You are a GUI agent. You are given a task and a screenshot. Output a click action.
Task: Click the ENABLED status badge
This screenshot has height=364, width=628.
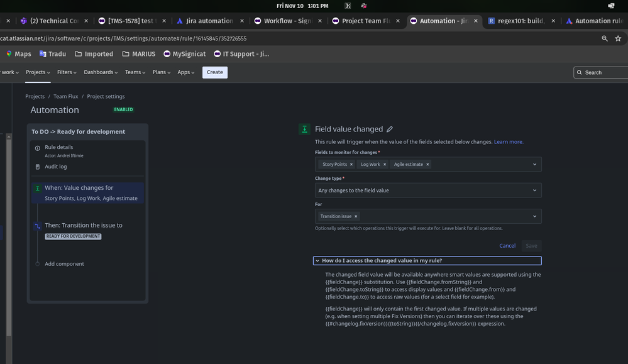tap(123, 109)
